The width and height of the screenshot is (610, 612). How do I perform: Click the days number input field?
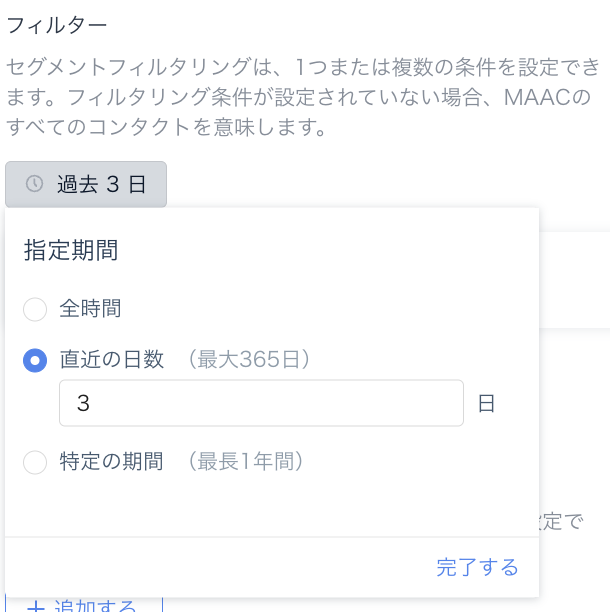click(261, 403)
